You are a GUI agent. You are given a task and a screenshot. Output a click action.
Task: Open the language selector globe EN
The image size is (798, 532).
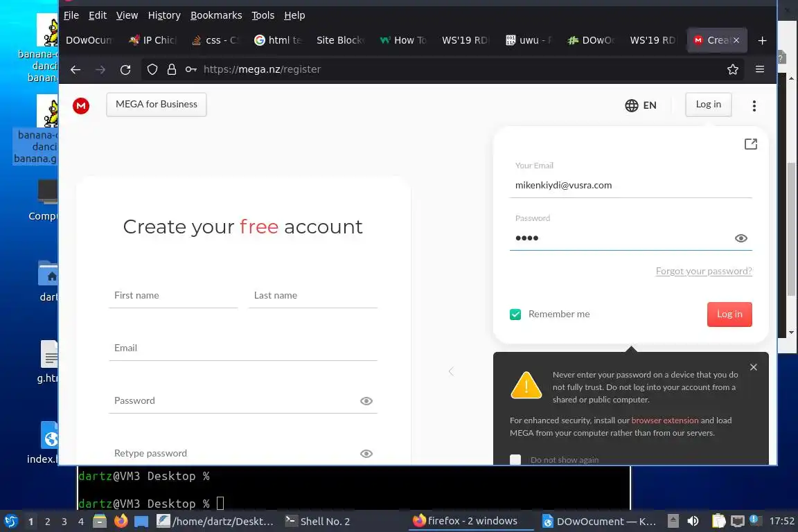click(640, 105)
